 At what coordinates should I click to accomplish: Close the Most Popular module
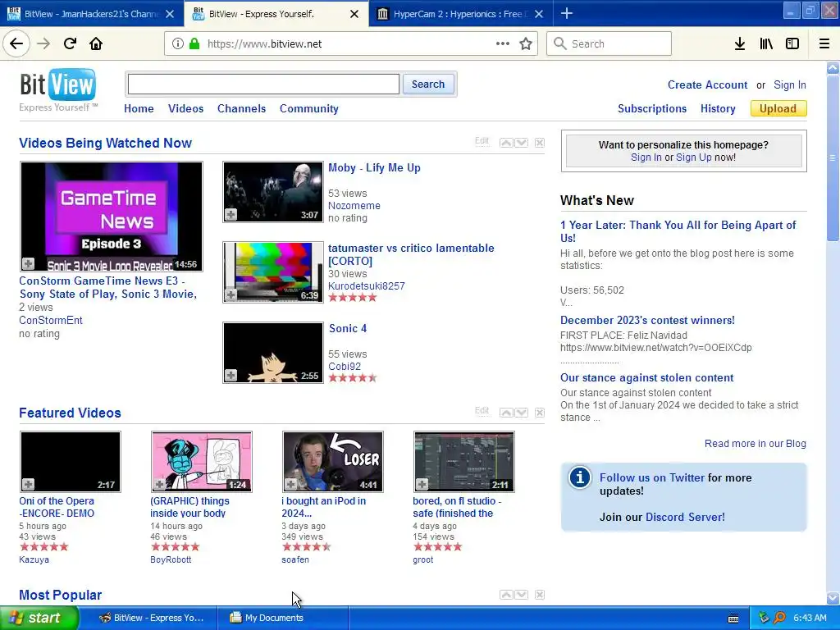pyautogui.click(x=540, y=595)
